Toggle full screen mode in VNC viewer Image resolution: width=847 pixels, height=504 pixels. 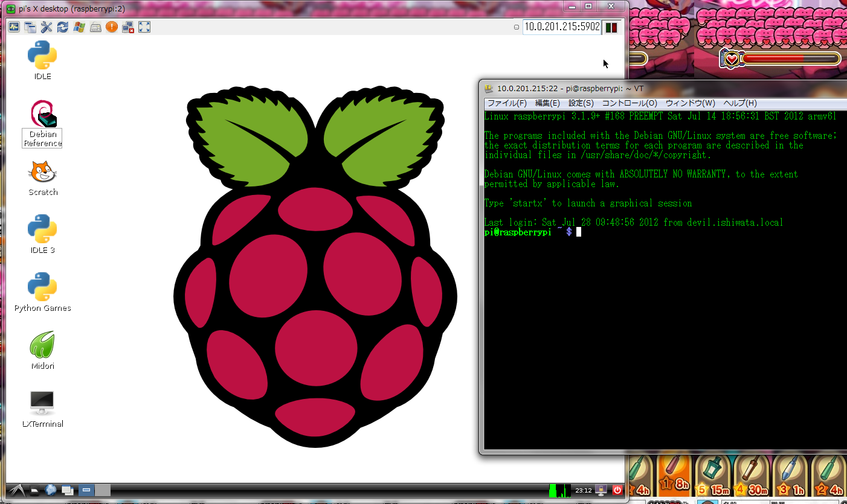(144, 27)
